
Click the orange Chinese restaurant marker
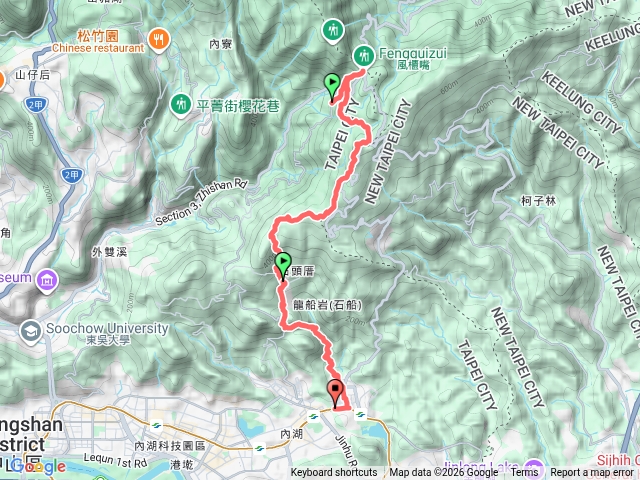pyautogui.click(x=158, y=40)
